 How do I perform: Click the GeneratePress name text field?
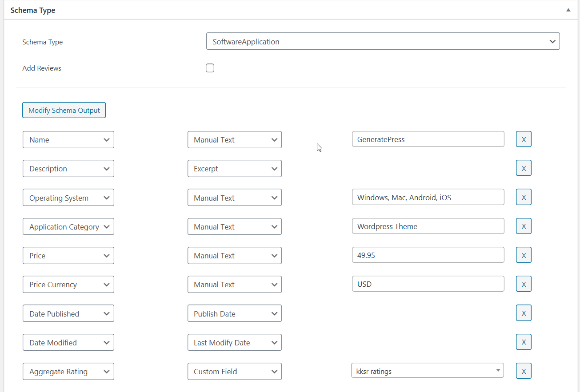pos(428,139)
